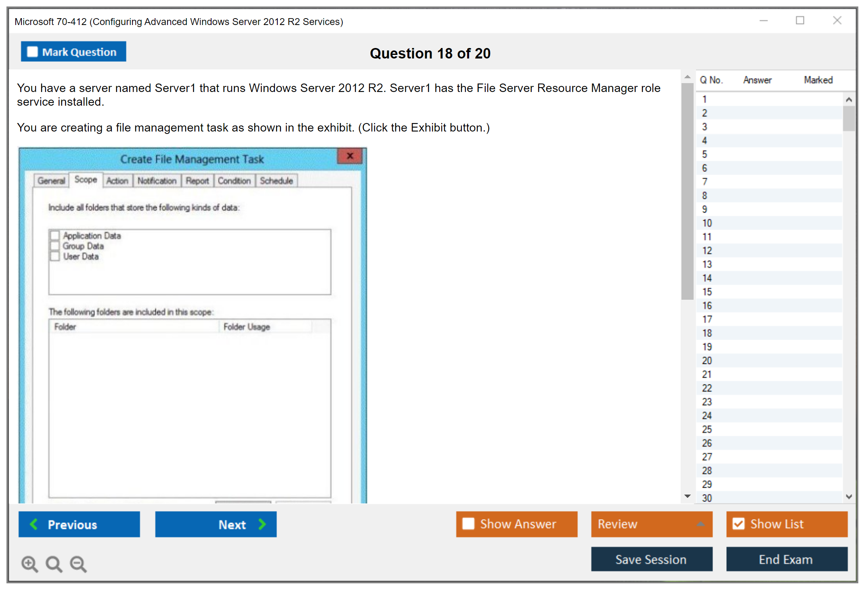Click the red X on exhibit dialog
Screen dimensions: 868x593
coord(350,156)
